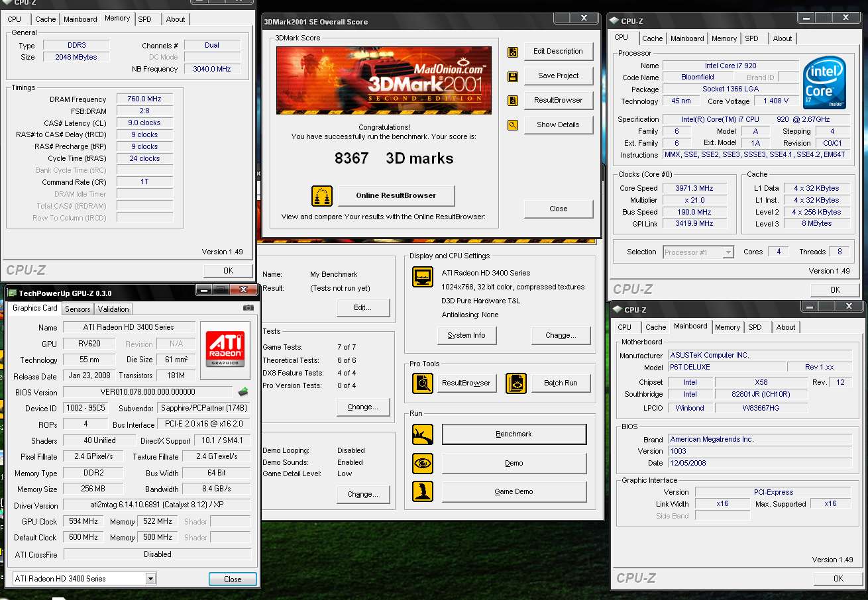
Task: Start the 3DMark Benchmark run
Action: point(514,434)
